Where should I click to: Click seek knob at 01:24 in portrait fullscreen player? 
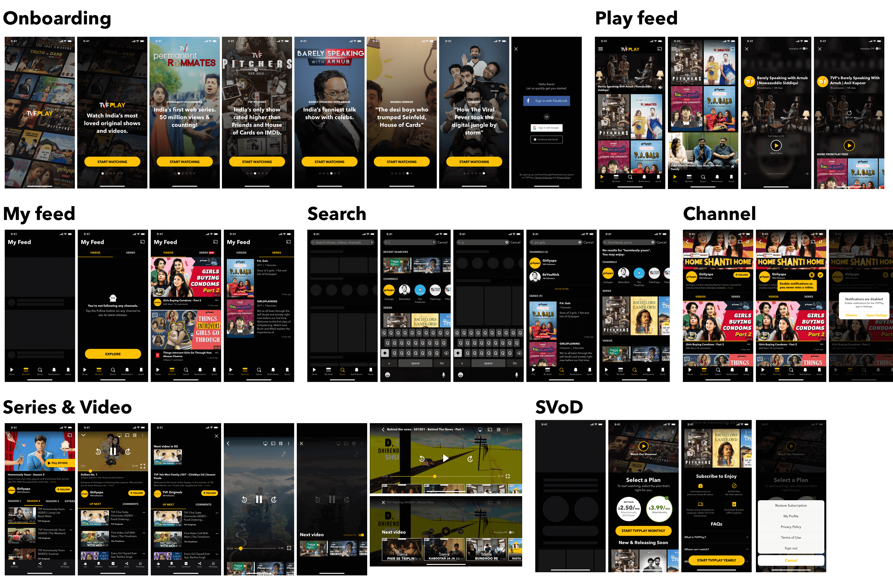coord(241,548)
